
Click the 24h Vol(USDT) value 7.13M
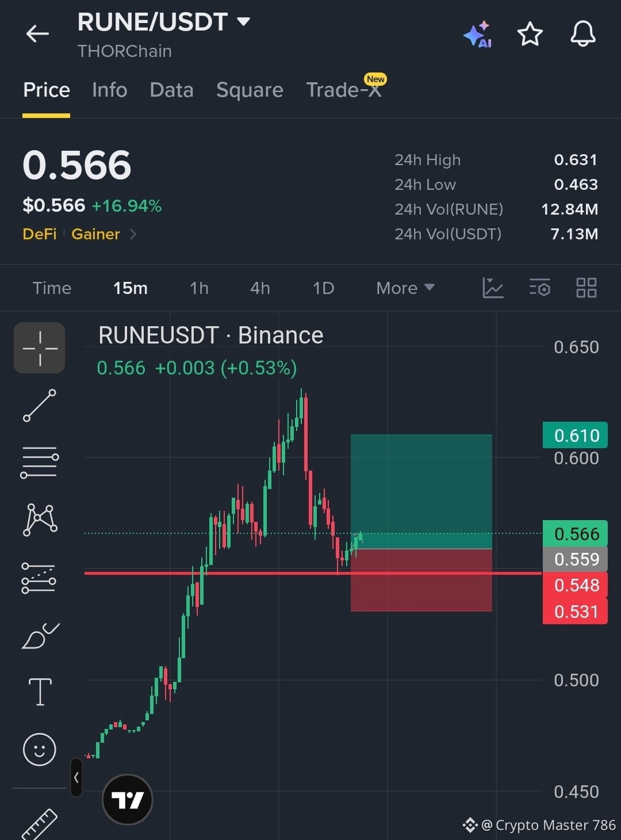[x=574, y=234]
